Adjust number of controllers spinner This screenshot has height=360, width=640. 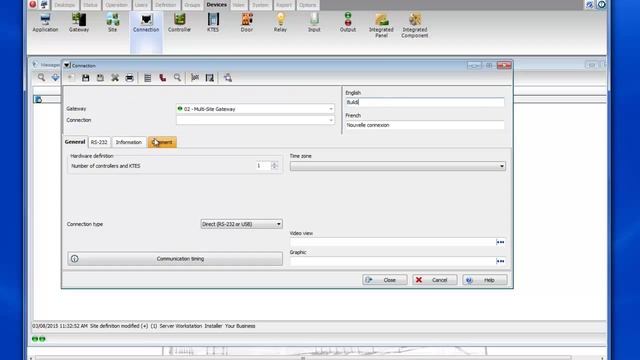[274, 166]
